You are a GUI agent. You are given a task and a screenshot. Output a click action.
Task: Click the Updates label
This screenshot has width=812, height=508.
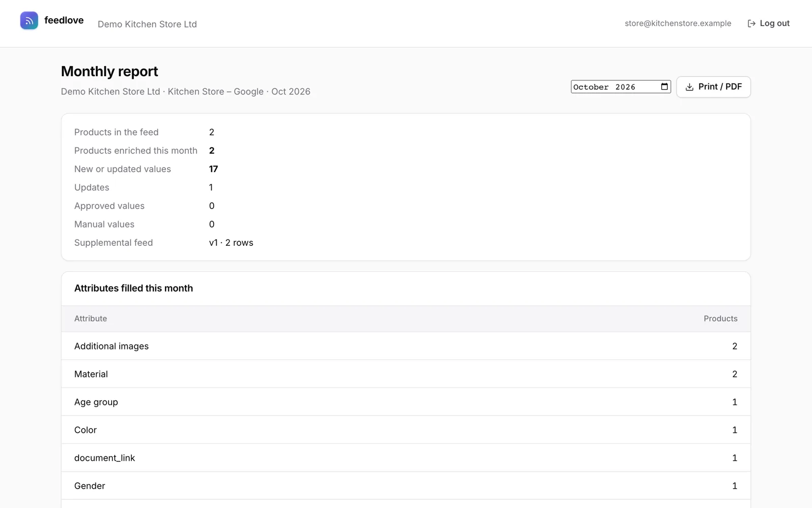[92, 187]
